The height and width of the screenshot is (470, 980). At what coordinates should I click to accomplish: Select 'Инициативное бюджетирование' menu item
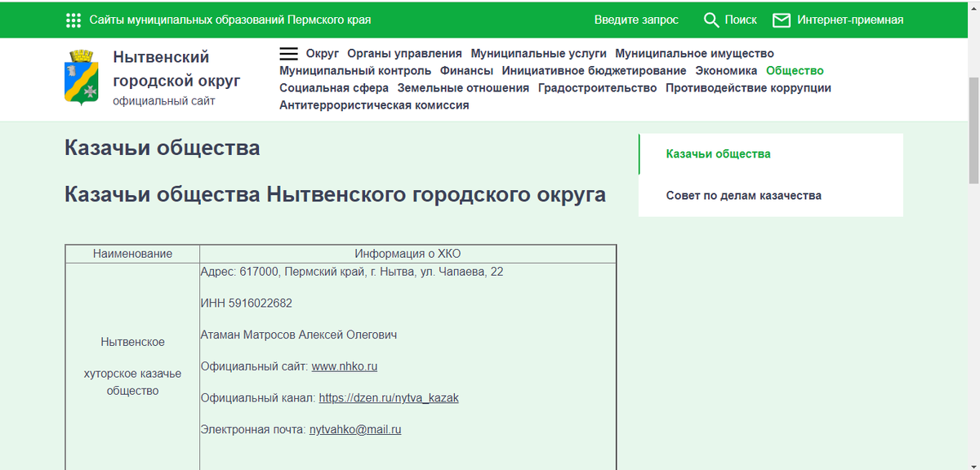[594, 71]
